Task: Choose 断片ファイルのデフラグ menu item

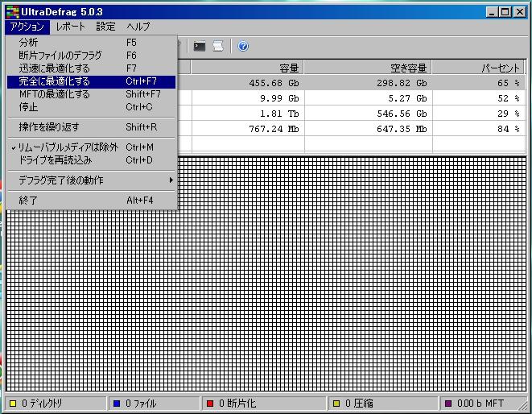Action: pyautogui.click(x=91, y=56)
